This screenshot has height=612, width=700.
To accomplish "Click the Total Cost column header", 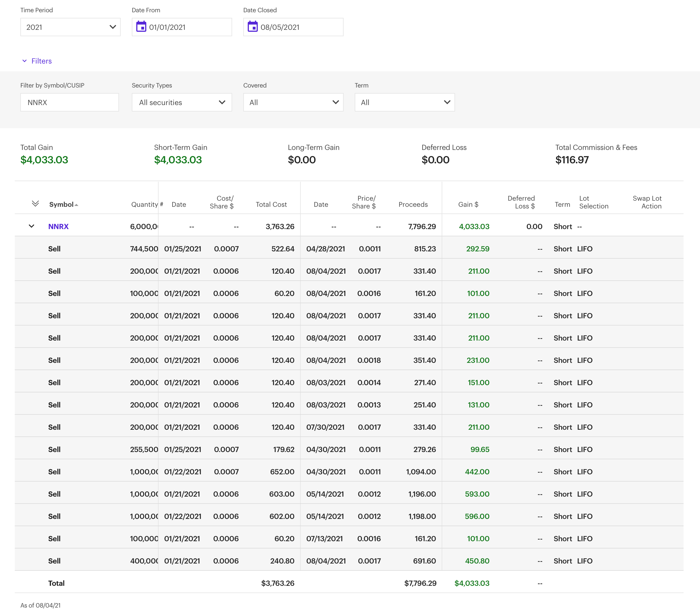I will click(271, 204).
